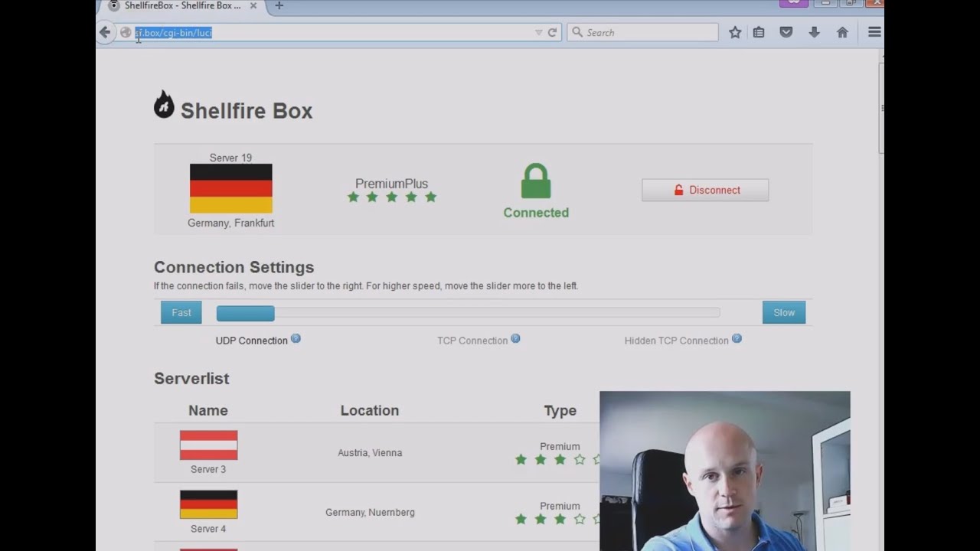Open UDP Connection help icon
The image size is (980, 551).
click(296, 338)
